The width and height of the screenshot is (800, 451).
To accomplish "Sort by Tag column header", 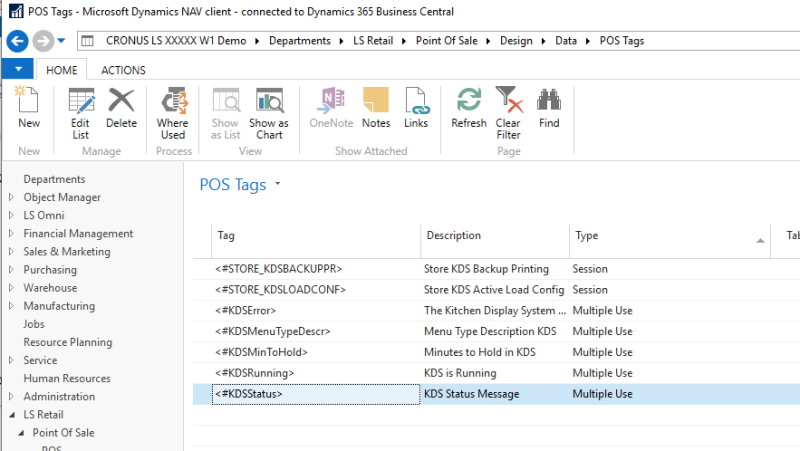I will (316, 236).
